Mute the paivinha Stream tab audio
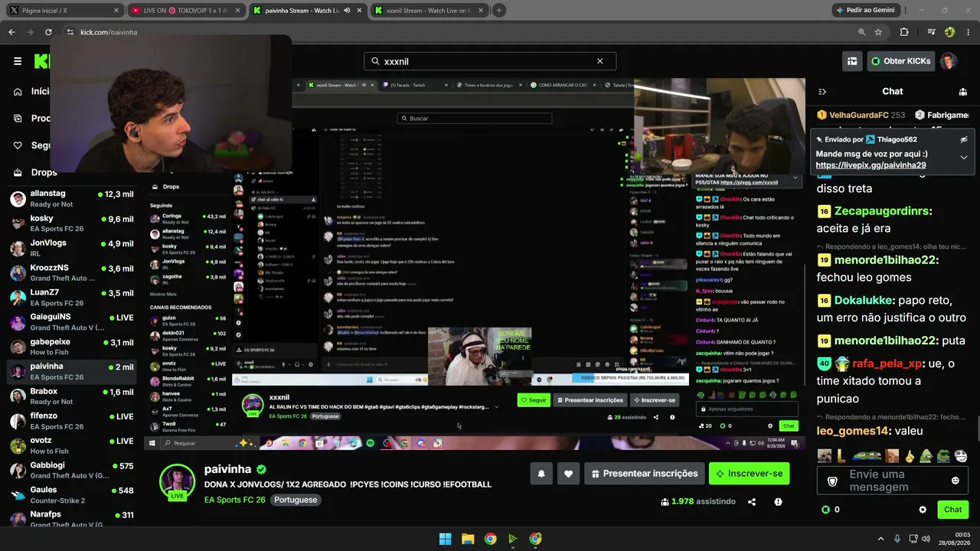 pos(347,11)
